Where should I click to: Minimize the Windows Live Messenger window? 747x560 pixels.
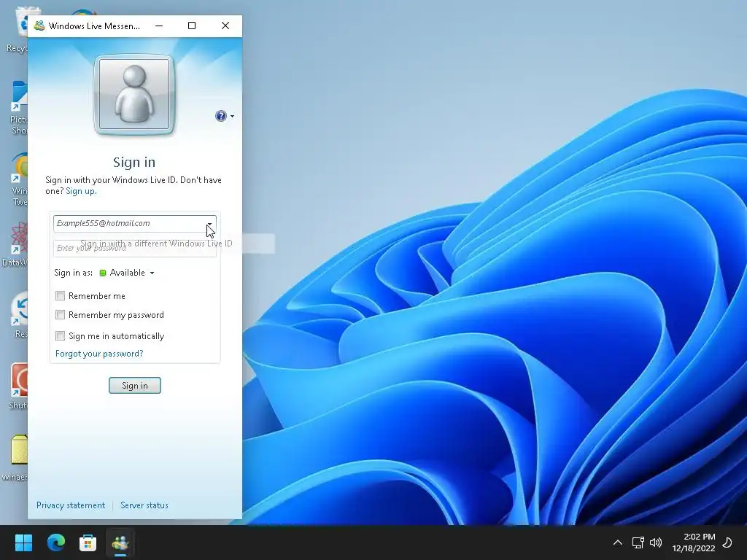coord(159,26)
